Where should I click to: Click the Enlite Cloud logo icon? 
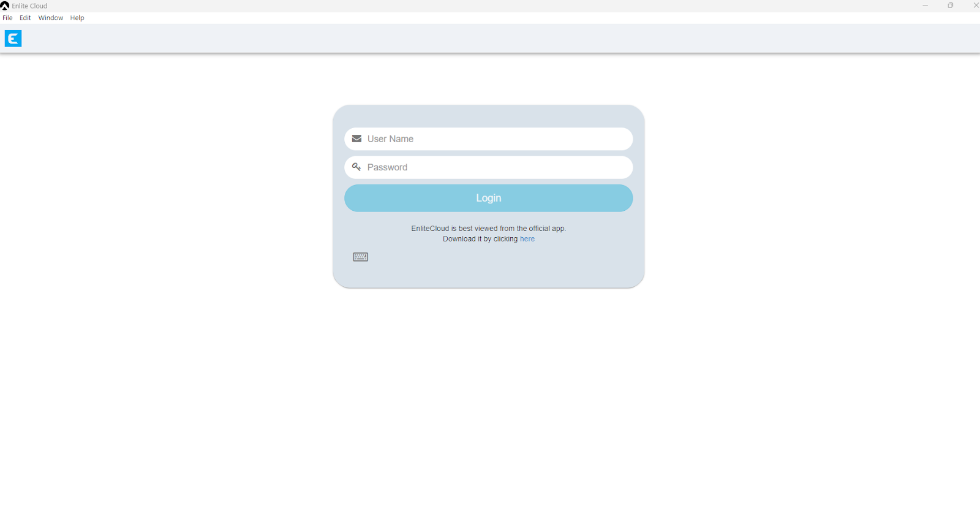(13, 39)
